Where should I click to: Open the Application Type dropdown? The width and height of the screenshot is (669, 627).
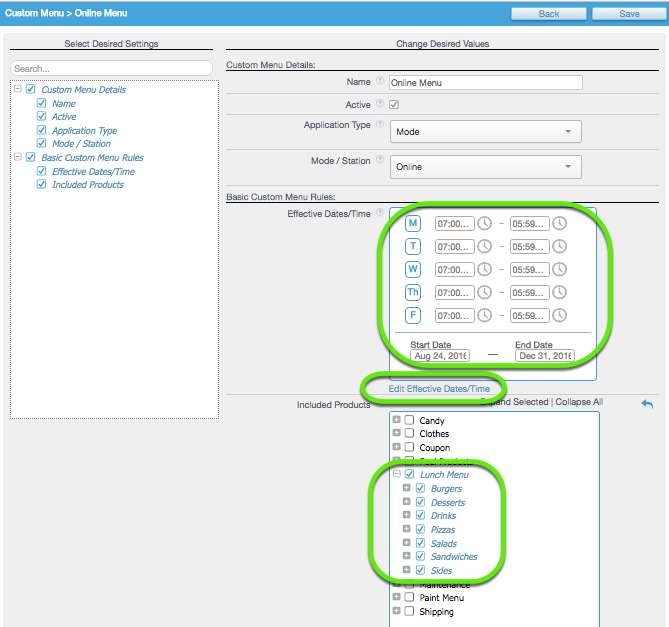(486, 132)
